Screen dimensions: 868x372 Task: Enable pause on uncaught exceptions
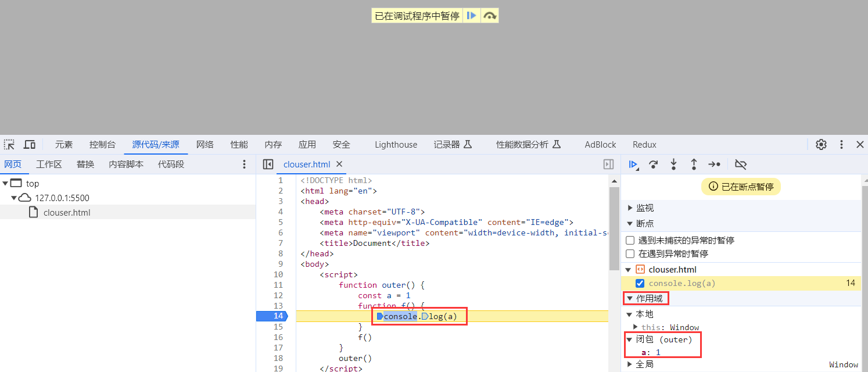coord(630,240)
